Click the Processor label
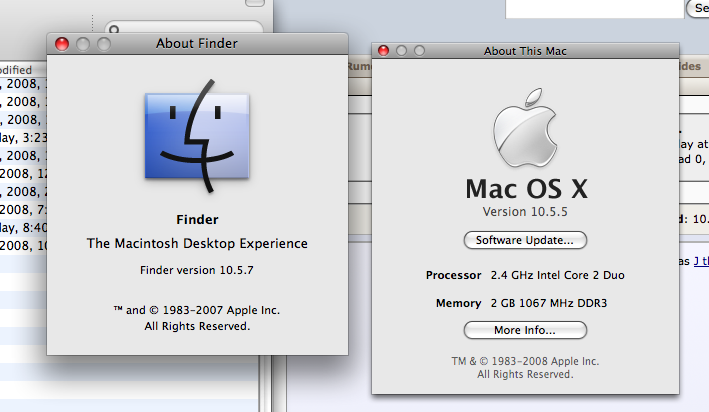The height and width of the screenshot is (412, 709). point(453,275)
